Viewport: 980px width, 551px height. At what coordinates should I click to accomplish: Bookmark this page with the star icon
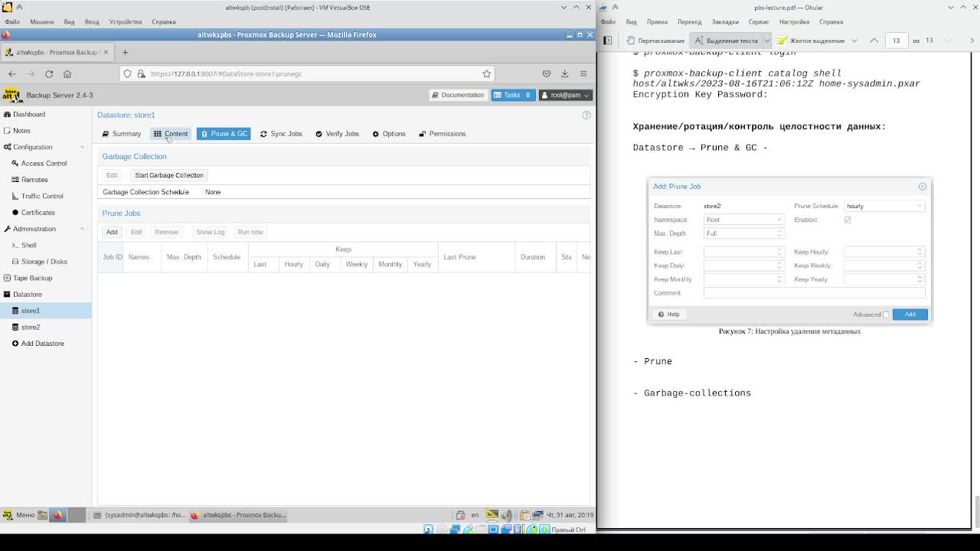[486, 73]
